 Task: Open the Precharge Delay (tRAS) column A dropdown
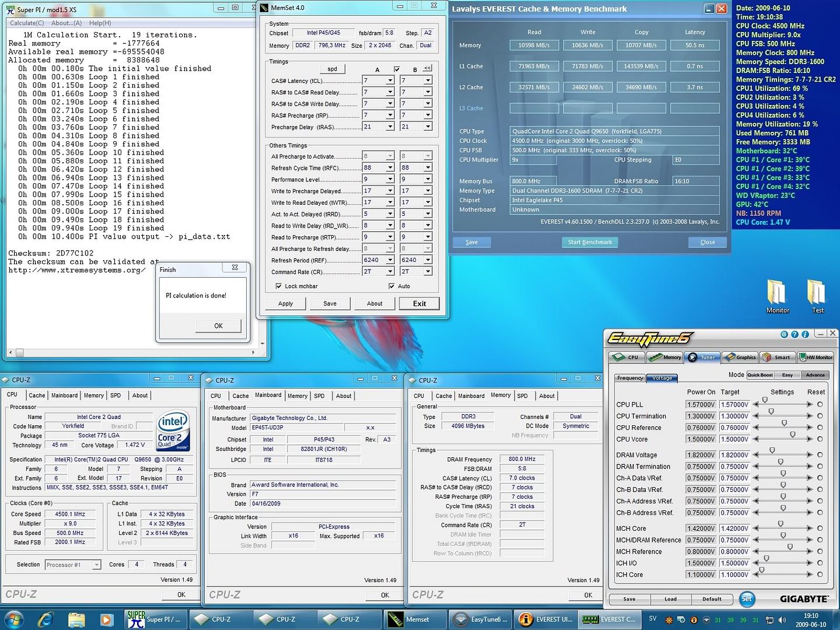tap(390, 127)
